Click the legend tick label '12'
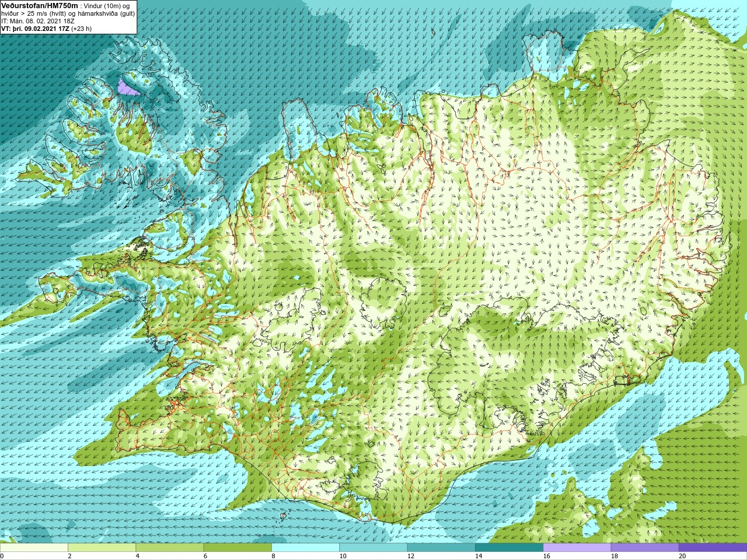 tap(411, 556)
